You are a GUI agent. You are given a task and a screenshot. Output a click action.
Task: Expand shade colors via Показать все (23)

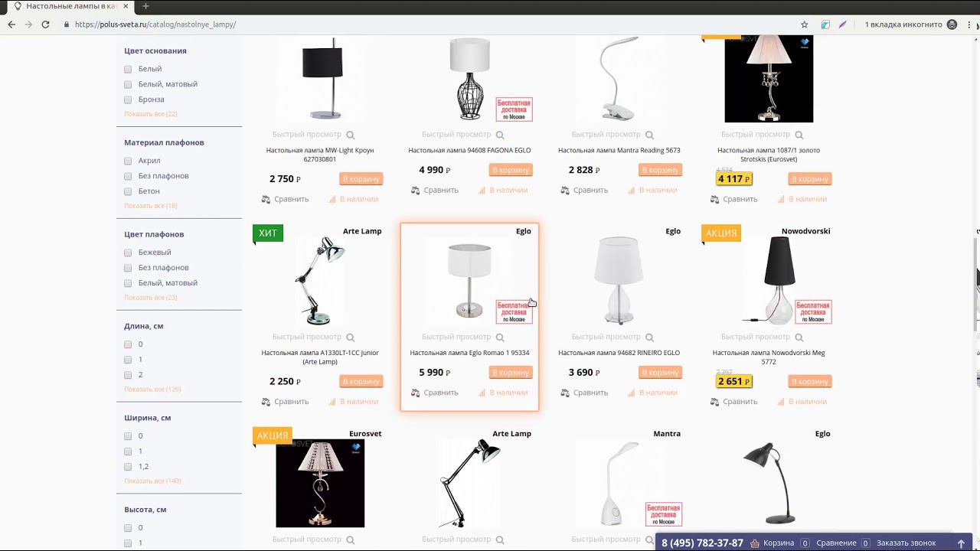coord(151,298)
